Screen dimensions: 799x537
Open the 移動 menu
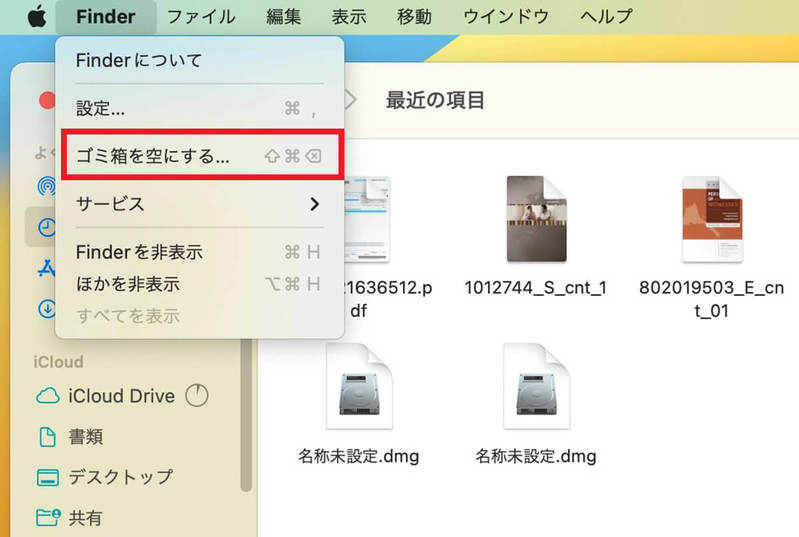click(x=414, y=17)
